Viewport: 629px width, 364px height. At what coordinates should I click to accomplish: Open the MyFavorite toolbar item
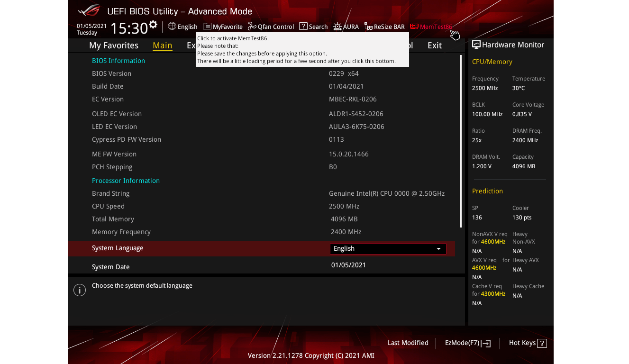223,27
